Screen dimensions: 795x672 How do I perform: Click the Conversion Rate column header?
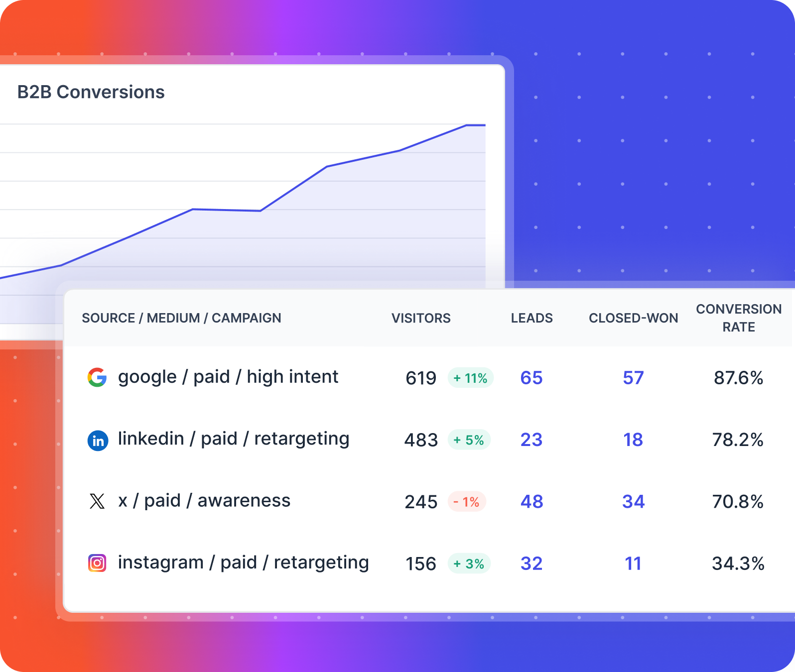point(738,318)
